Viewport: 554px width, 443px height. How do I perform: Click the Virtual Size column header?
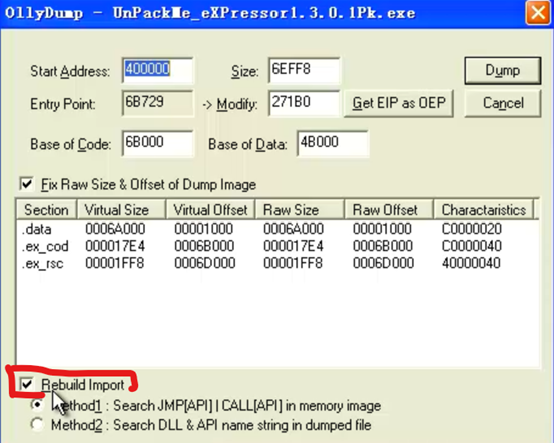tap(121, 210)
